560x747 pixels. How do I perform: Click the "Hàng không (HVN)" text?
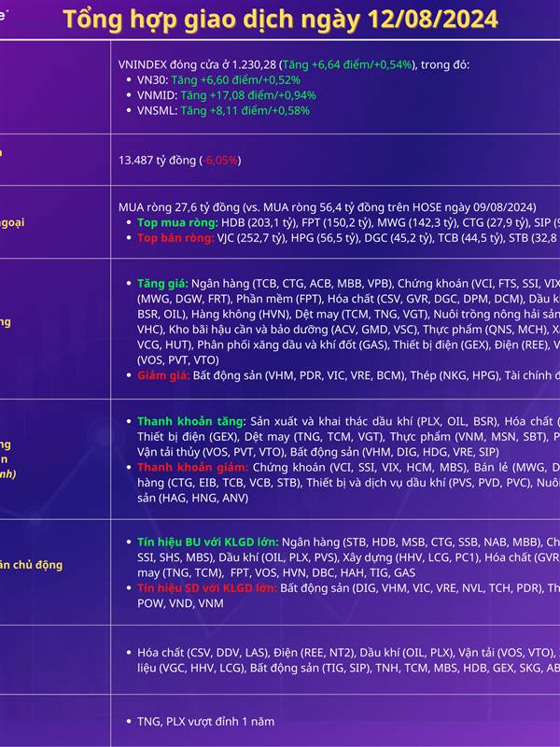click(242, 314)
